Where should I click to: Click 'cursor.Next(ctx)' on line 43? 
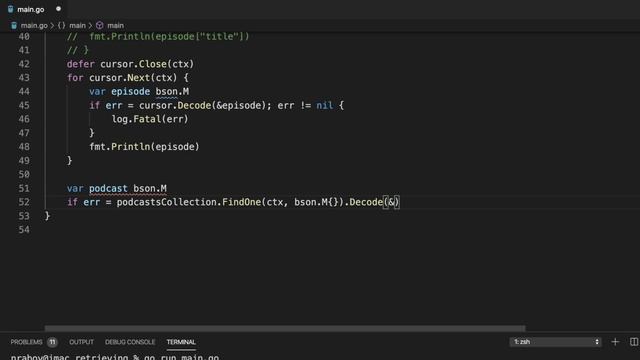pos(133,78)
